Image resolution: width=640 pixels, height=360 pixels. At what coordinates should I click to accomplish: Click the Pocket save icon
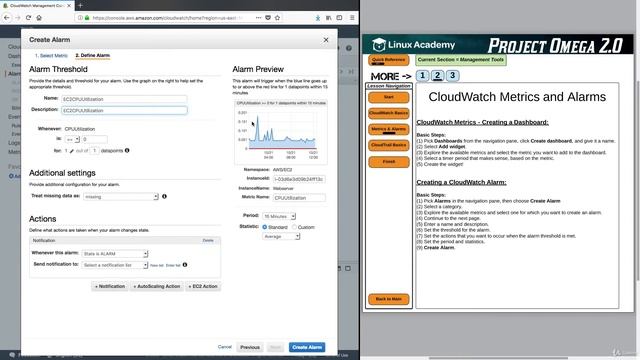[x=268, y=18]
